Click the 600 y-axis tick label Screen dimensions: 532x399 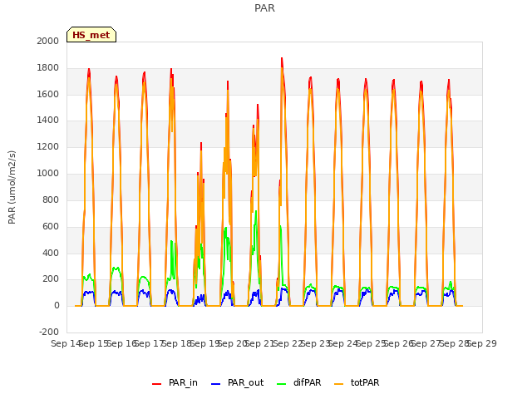[51, 226]
